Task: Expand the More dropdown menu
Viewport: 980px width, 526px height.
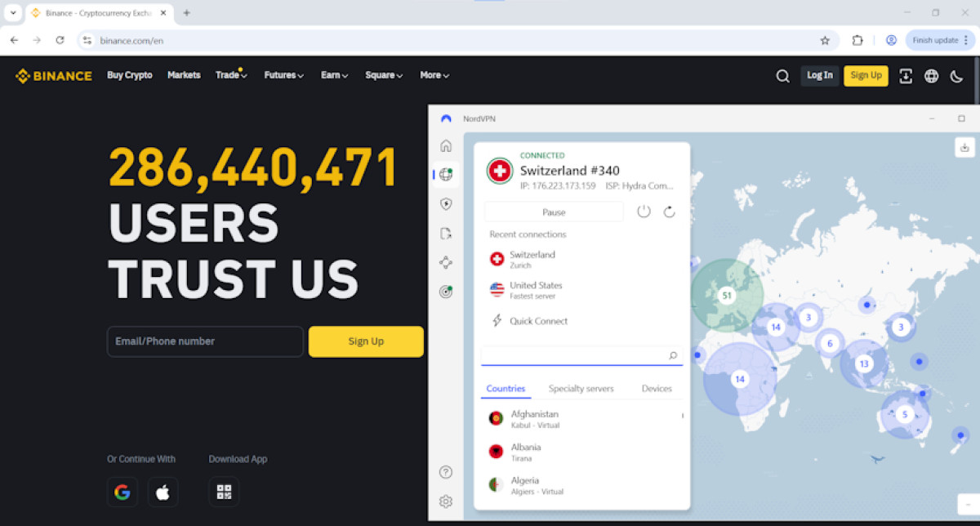Action: pyautogui.click(x=435, y=75)
